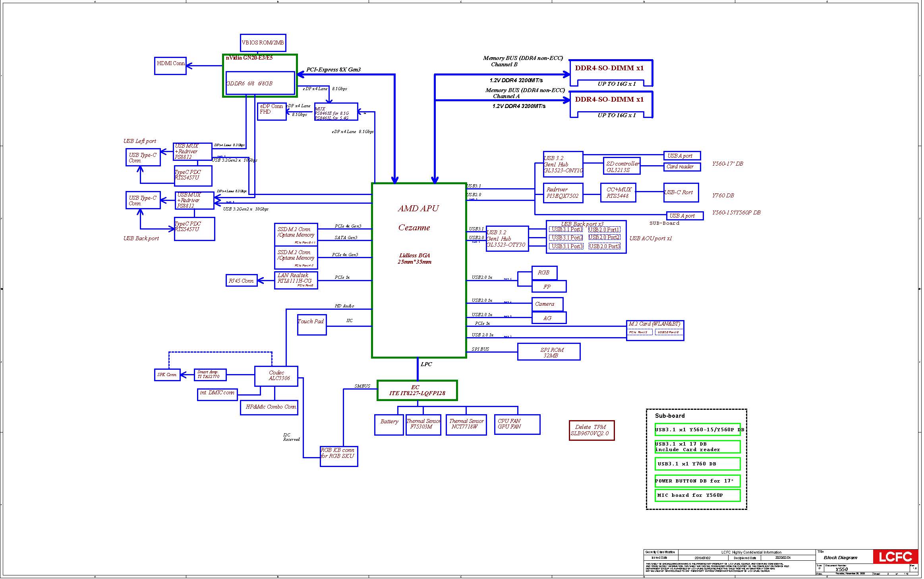This screenshot has height=579, width=924.
Task: Click the red LCFC logo
Action: point(895,556)
